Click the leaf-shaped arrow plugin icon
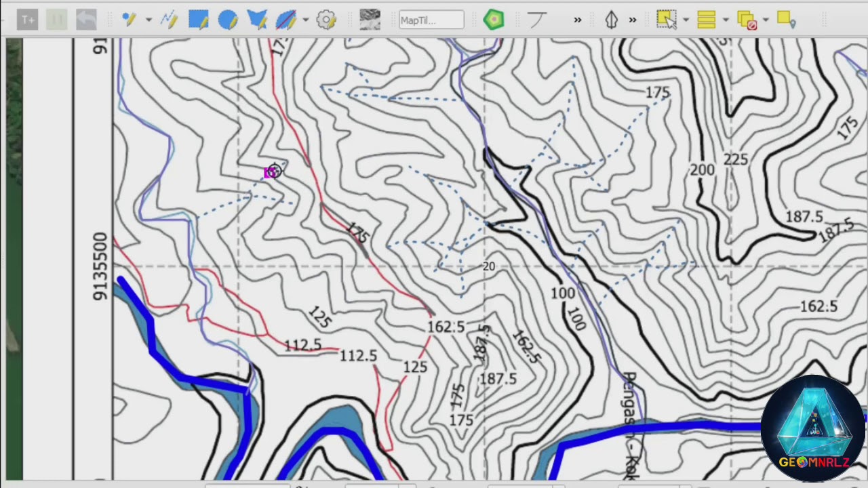Image resolution: width=868 pixels, height=488 pixels. pos(611,20)
